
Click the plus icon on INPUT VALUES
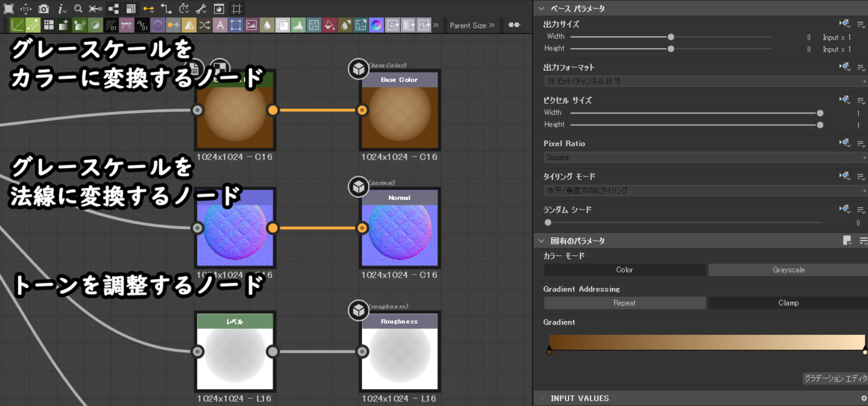point(864,398)
